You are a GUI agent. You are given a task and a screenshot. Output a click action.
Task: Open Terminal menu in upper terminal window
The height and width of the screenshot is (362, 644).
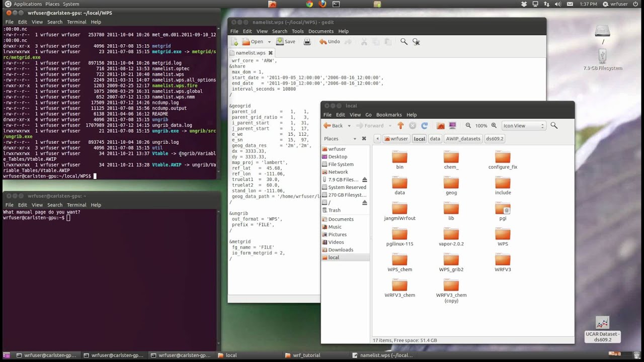(x=76, y=22)
